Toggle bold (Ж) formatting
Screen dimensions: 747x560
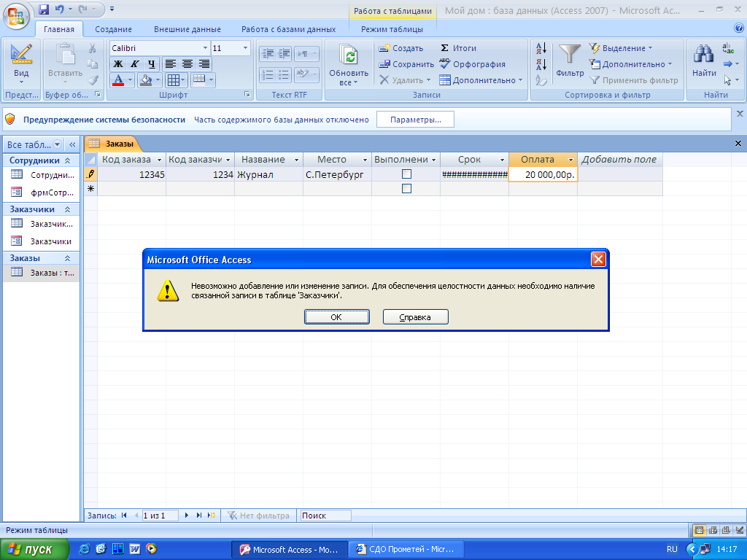click(118, 64)
